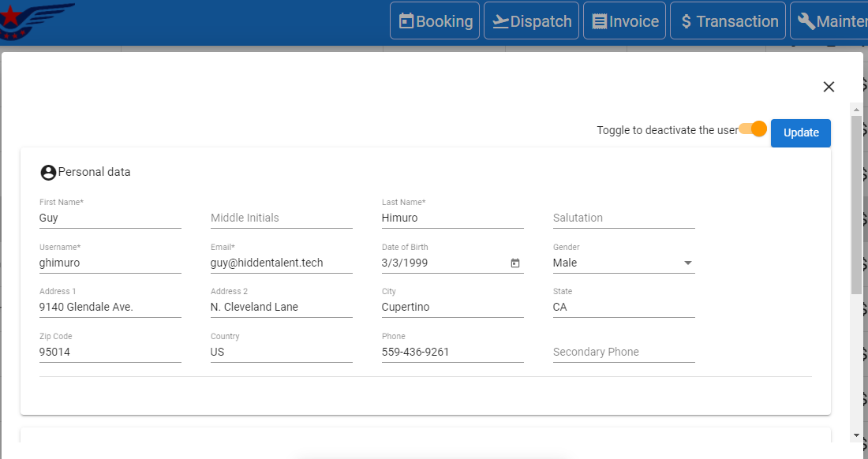
Task: Click the dialog scrollbar up arrow
Action: click(856, 108)
